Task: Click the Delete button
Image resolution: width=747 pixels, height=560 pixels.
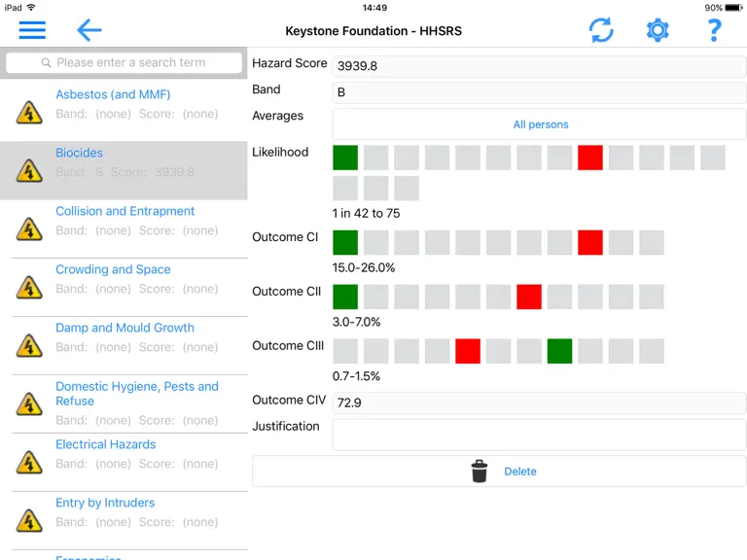Action: coord(499,471)
